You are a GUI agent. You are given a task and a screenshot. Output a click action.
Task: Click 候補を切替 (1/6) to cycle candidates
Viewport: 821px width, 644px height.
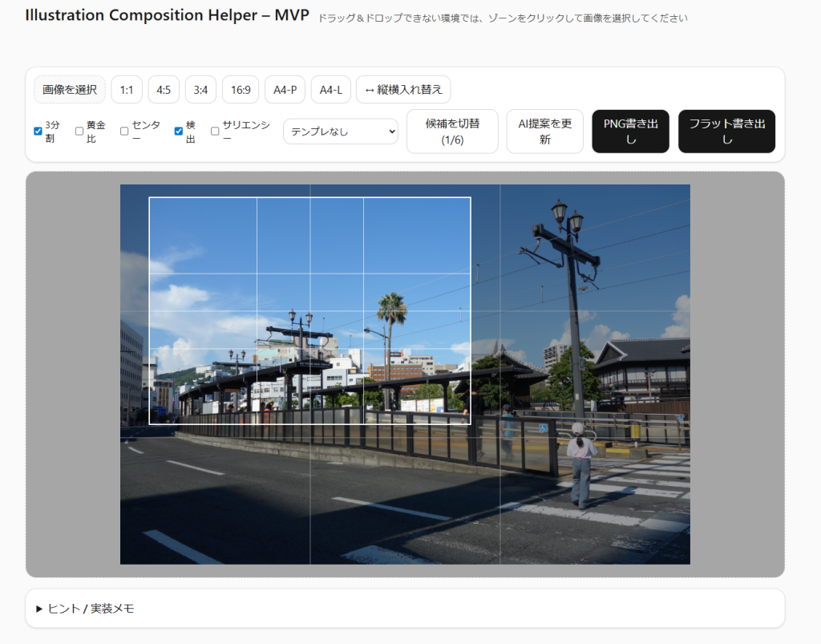tap(452, 132)
